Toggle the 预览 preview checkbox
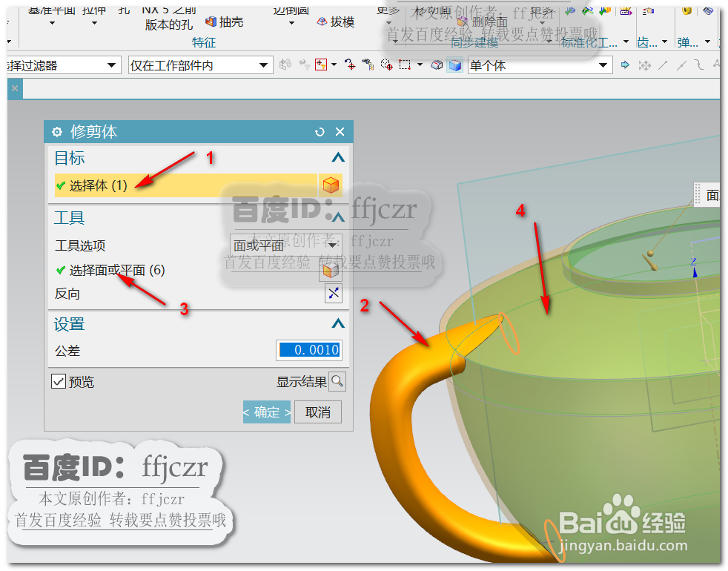The height and width of the screenshot is (571, 728). click(58, 382)
